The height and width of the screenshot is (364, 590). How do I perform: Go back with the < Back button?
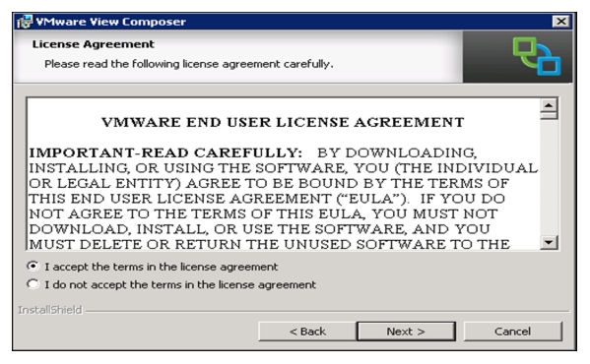point(307,332)
